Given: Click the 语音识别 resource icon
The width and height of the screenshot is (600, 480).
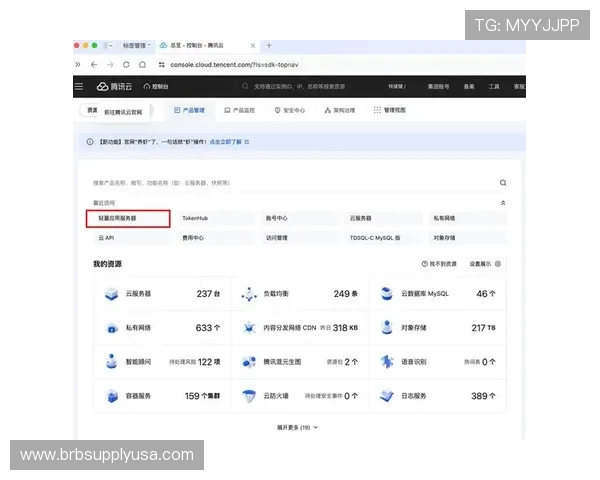Looking at the screenshot, I should click(x=387, y=362).
